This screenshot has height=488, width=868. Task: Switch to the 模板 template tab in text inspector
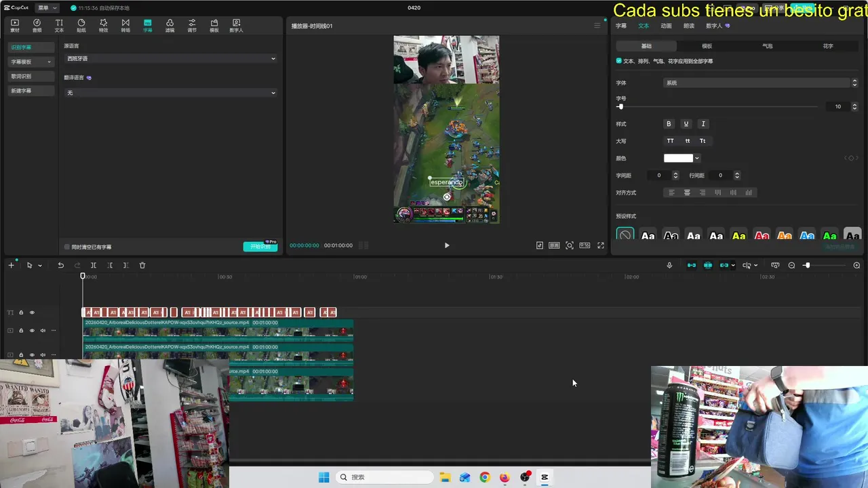(x=707, y=46)
